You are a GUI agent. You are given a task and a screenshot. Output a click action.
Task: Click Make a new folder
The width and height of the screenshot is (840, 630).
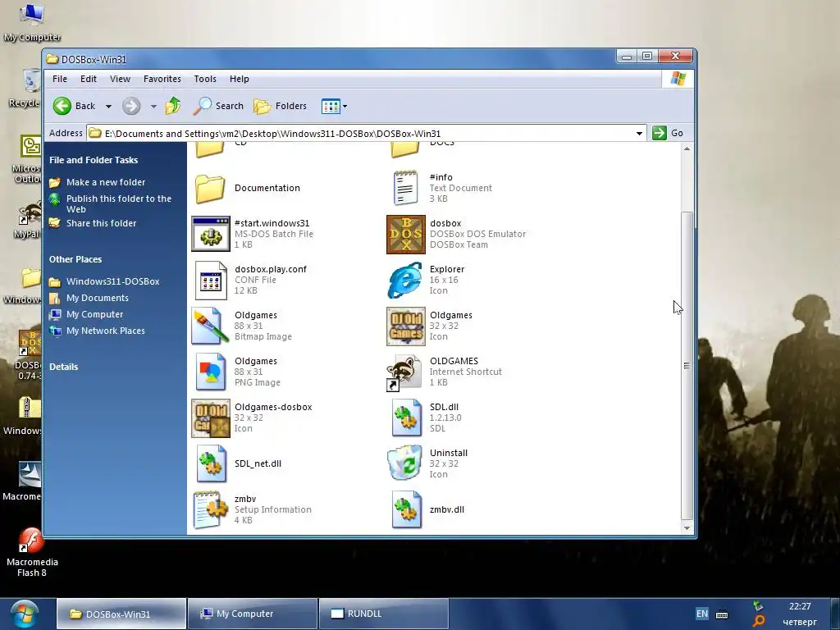pos(106,182)
